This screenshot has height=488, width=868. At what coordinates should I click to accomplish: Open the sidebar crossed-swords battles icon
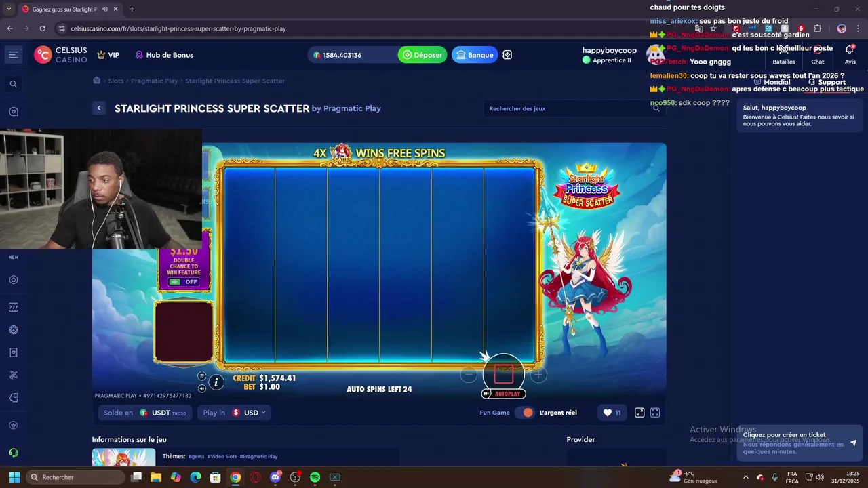pyautogui.click(x=14, y=375)
